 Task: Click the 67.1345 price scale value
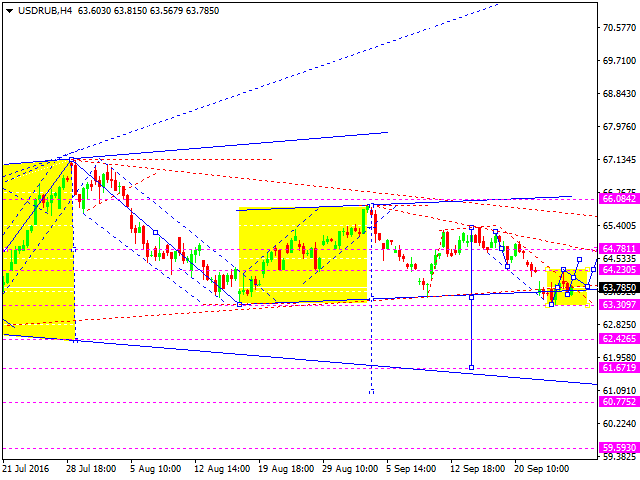(619, 160)
